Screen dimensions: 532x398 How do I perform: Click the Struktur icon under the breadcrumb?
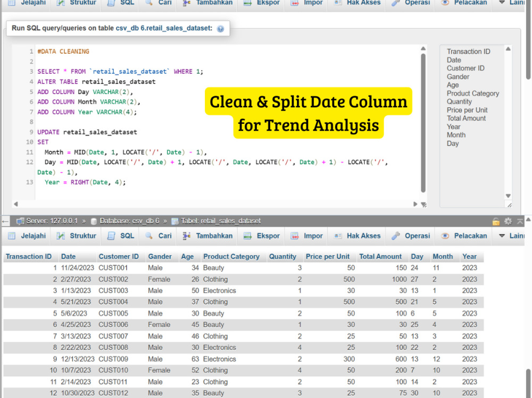[61, 236]
